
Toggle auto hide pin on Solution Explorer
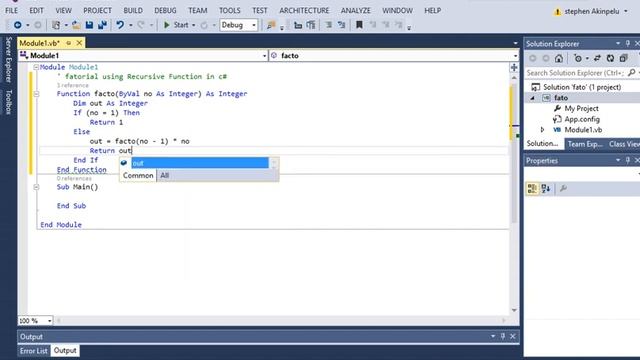[628, 43]
